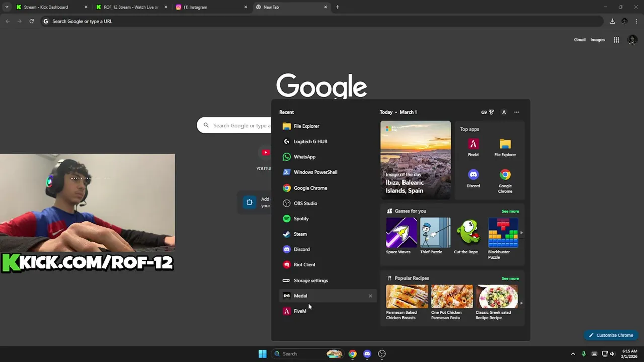Open a new browser tab with the plus button
The height and width of the screenshot is (362, 644).
pos(337,7)
